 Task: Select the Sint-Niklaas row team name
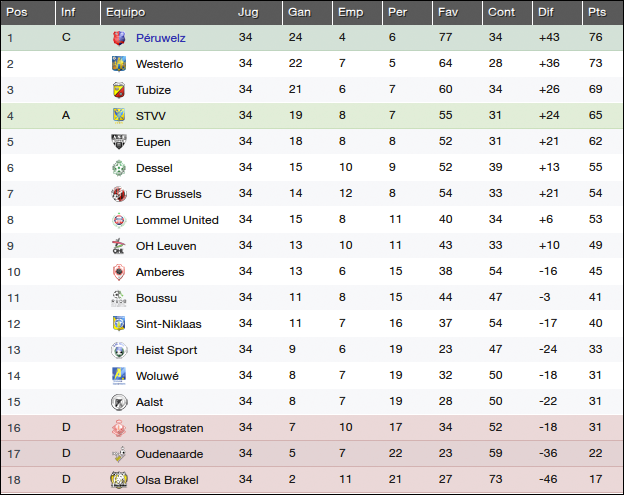pos(169,324)
